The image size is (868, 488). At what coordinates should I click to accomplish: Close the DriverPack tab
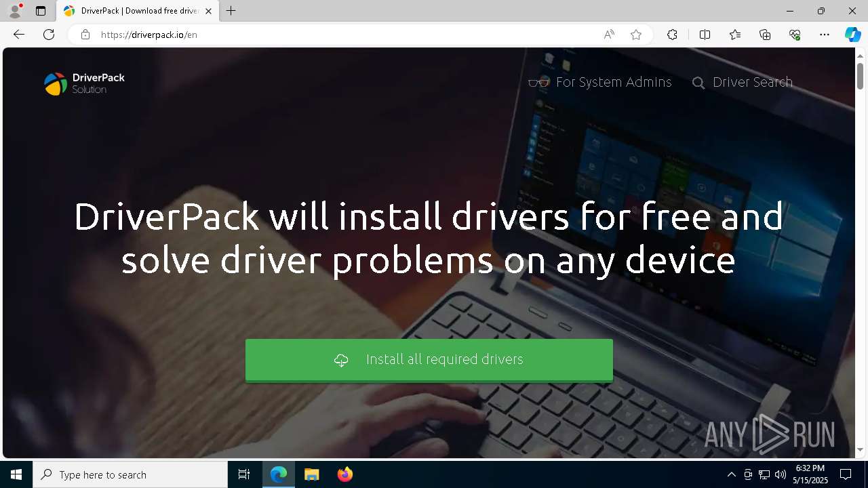point(208,11)
